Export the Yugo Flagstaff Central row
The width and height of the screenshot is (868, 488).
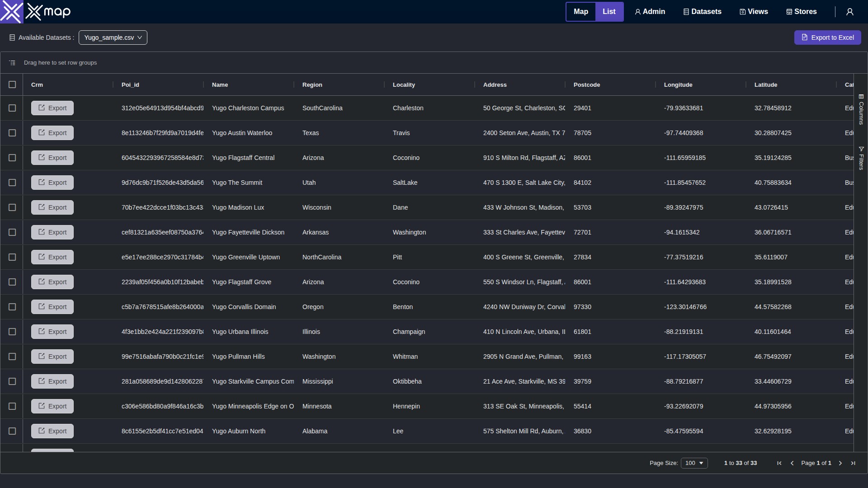(x=52, y=158)
